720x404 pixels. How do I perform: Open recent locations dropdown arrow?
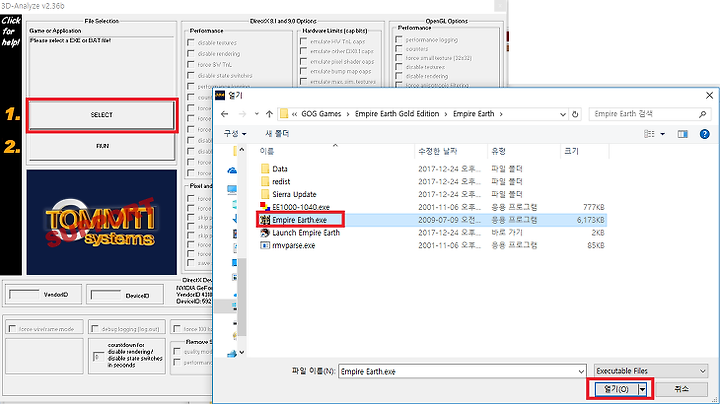(x=257, y=114)
